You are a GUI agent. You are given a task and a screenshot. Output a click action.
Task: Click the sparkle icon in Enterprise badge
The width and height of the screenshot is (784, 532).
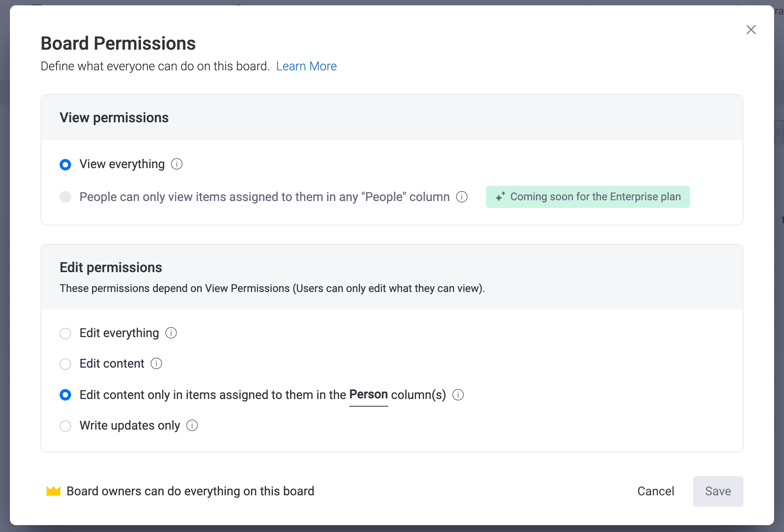coord(500,197)
